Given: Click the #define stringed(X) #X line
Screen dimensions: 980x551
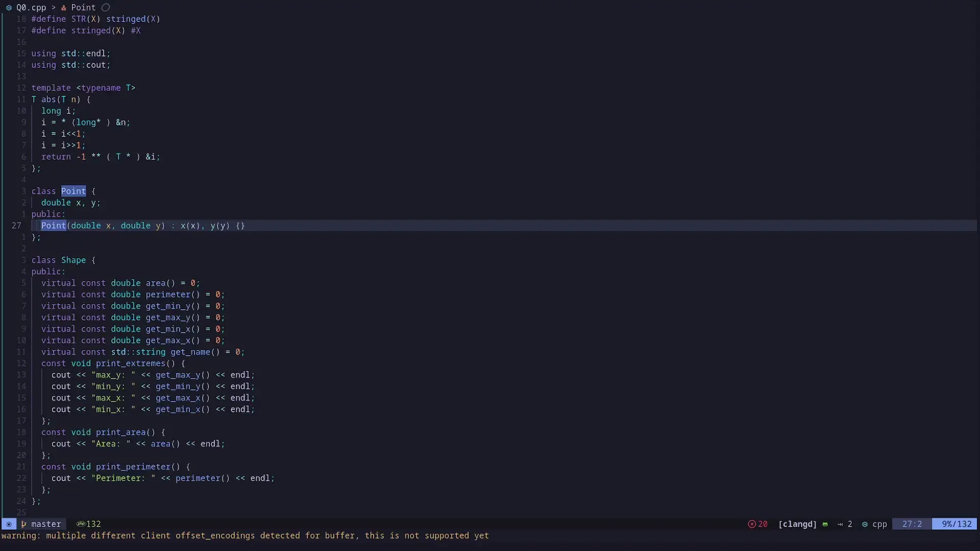Looking at the screenshot, I should (x=86, y=31).
